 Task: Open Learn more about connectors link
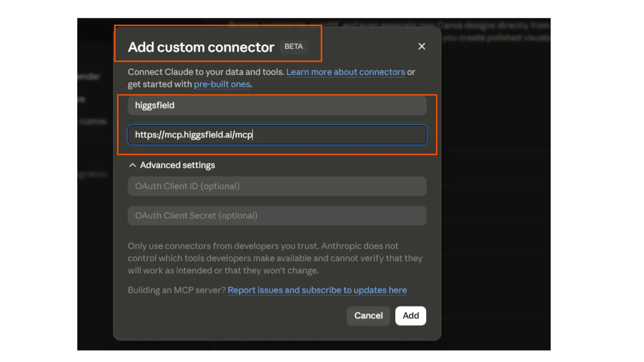346,72
